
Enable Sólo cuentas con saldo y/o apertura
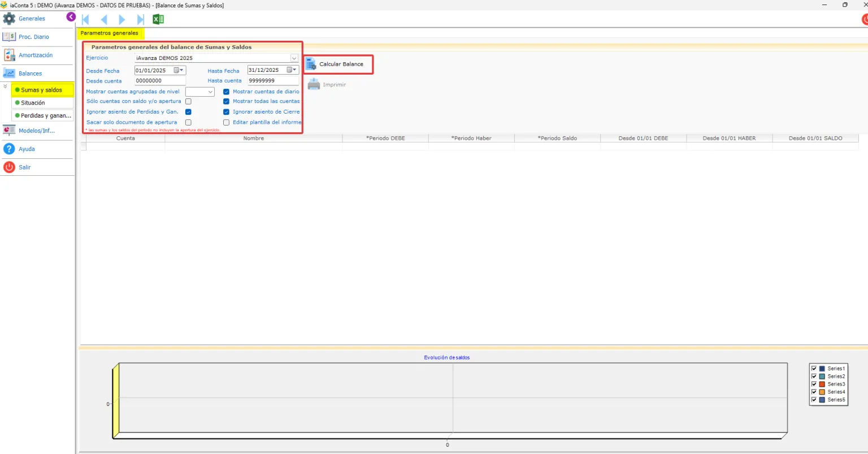188,102
